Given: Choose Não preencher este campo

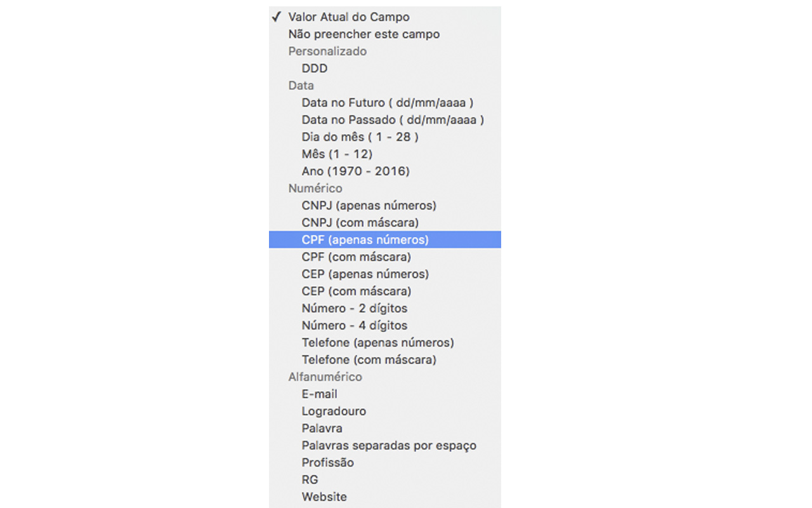Looking at the screenshot, I should click(x=363, y=34).
